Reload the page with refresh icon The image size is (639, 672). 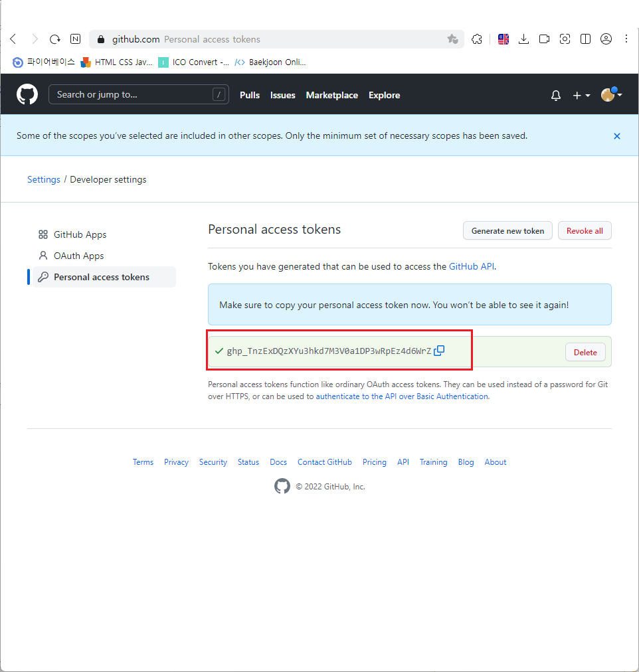click(55, 39)
